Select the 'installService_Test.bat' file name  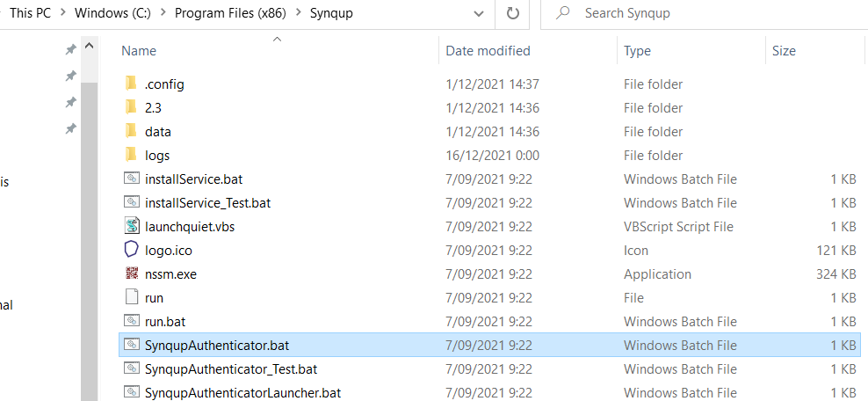click(207, 203)
